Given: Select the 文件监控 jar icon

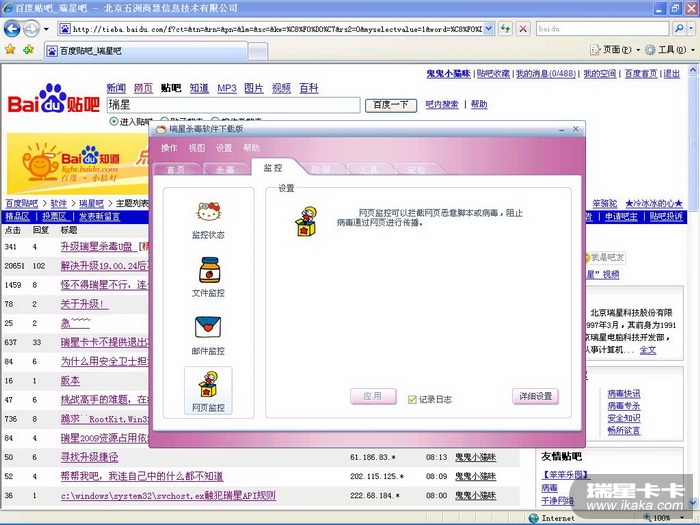Looking at the screenshot, I should (209, 270).
